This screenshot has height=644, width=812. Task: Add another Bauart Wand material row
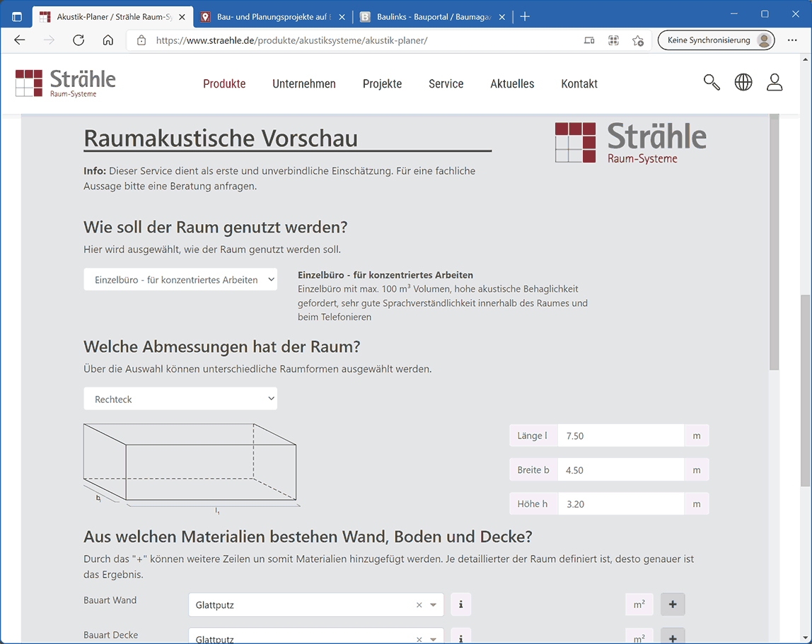pos(673,604)
